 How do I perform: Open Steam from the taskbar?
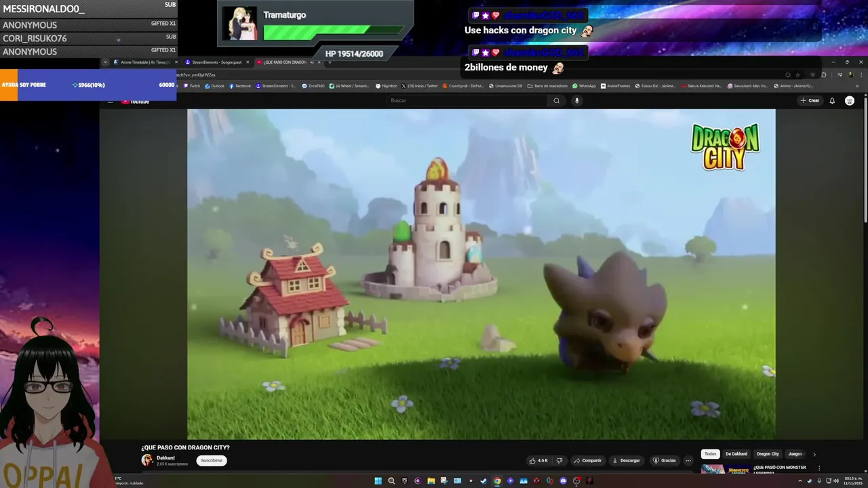pyautogui.click(x=484, y=481)
